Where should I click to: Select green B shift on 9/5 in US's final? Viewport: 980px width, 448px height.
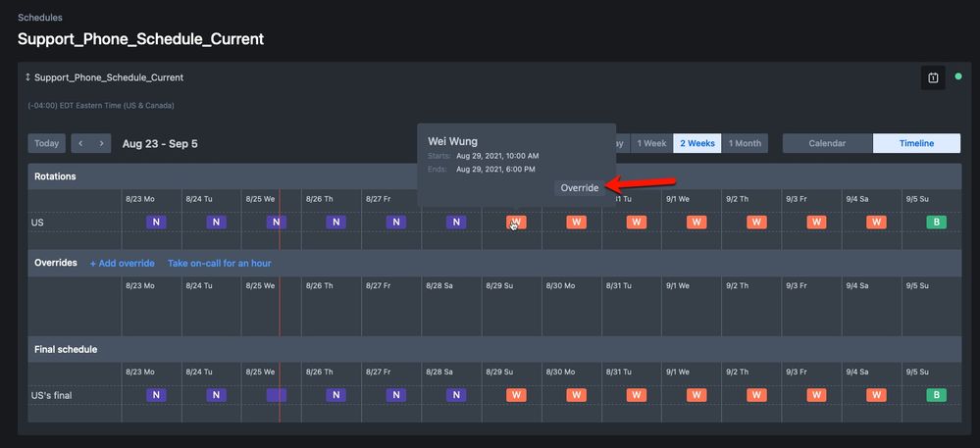coord(936,395)
